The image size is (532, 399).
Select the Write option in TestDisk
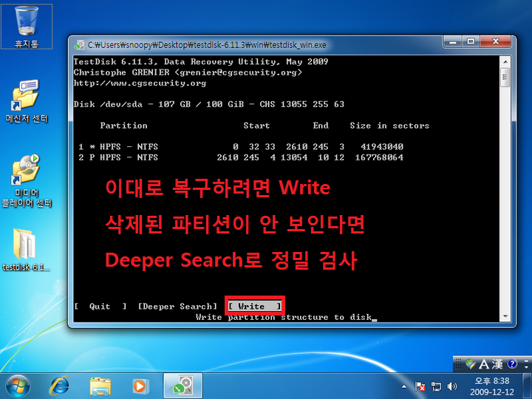254,306
